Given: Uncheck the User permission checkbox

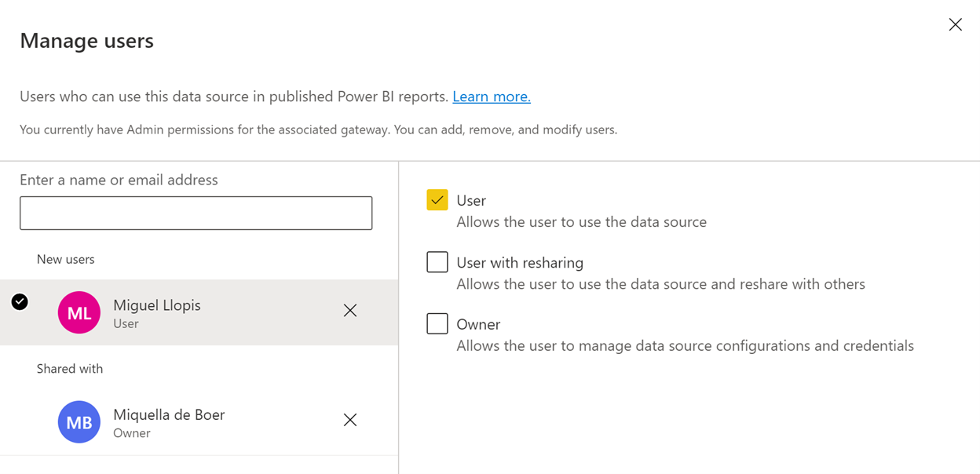Looking at the screenshot, I should pos(437,200).
